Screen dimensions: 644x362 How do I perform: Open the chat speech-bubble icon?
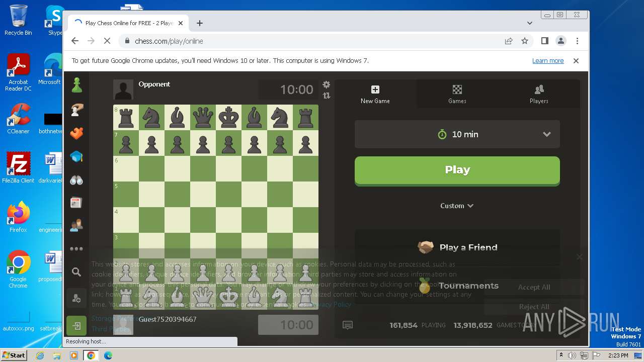(x=347, y=325)
